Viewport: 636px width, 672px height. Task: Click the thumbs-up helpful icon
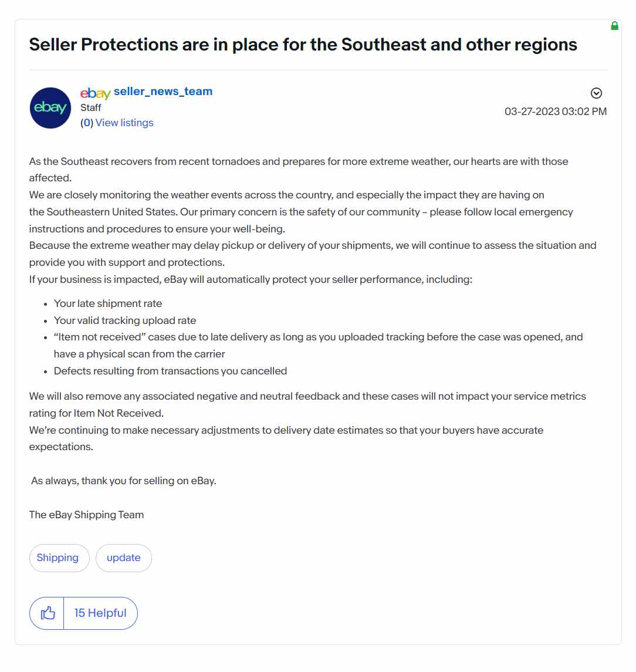tap(47, 613)
